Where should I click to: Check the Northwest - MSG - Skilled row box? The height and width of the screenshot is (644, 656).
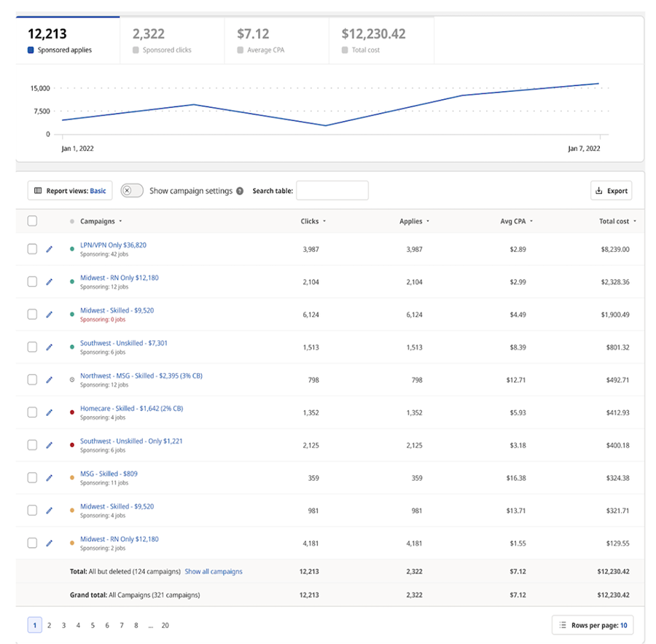coord(32,380)
